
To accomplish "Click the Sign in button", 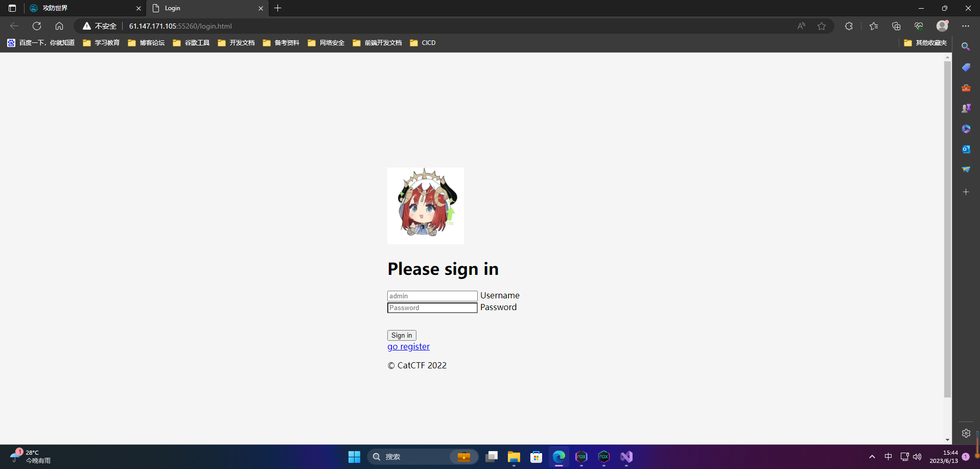I will pos(402,335).
